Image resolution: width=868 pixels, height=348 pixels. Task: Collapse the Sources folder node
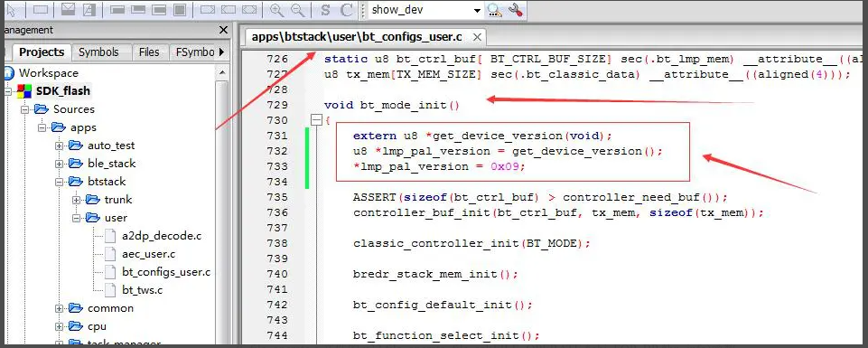[25, 109]
